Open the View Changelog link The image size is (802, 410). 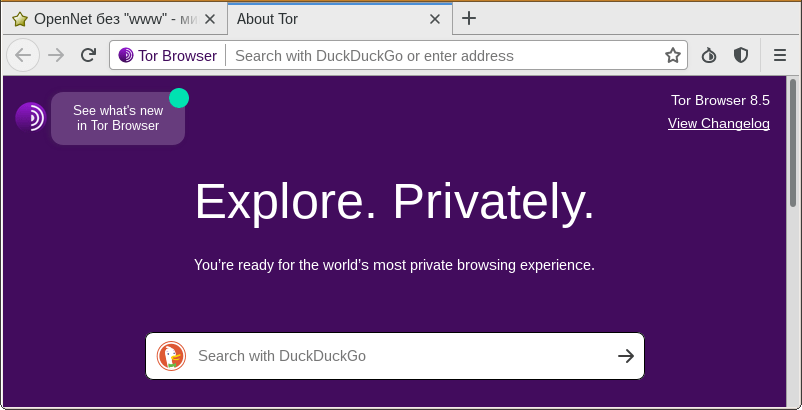pyautogui.click(x=719, y=124)
